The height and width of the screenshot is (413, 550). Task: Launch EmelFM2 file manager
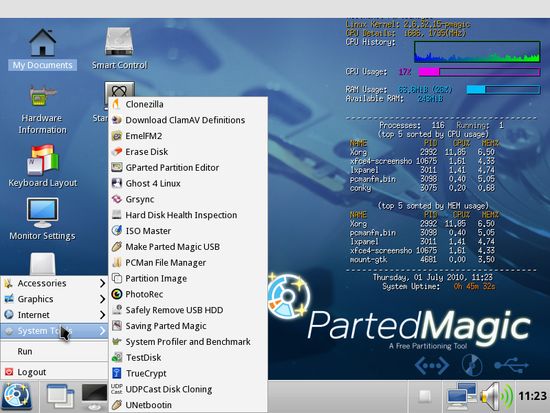[x=188, y=136]
